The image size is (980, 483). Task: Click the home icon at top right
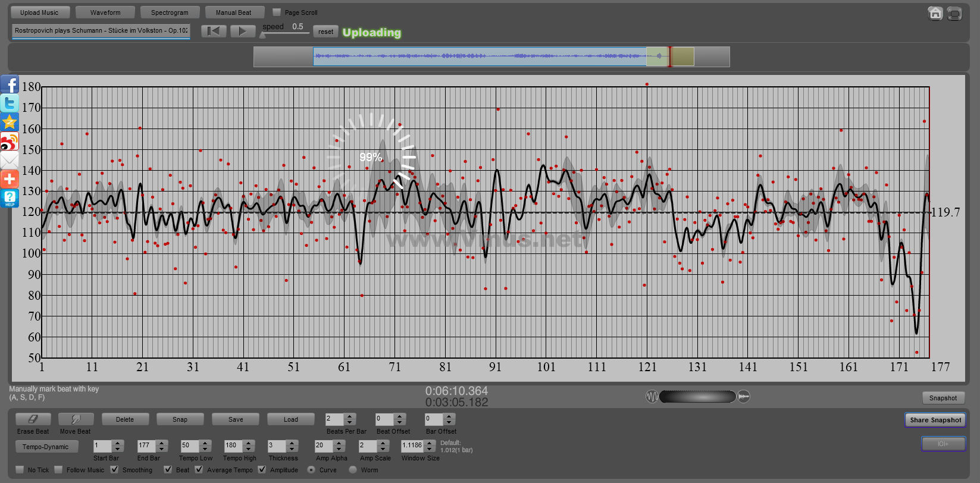point(935,13)
